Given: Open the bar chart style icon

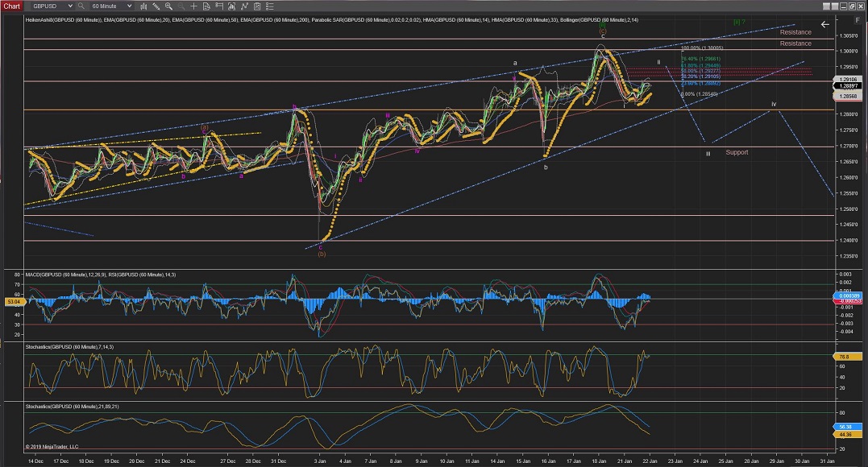Looking at the screenshot, I should (145, 6).
